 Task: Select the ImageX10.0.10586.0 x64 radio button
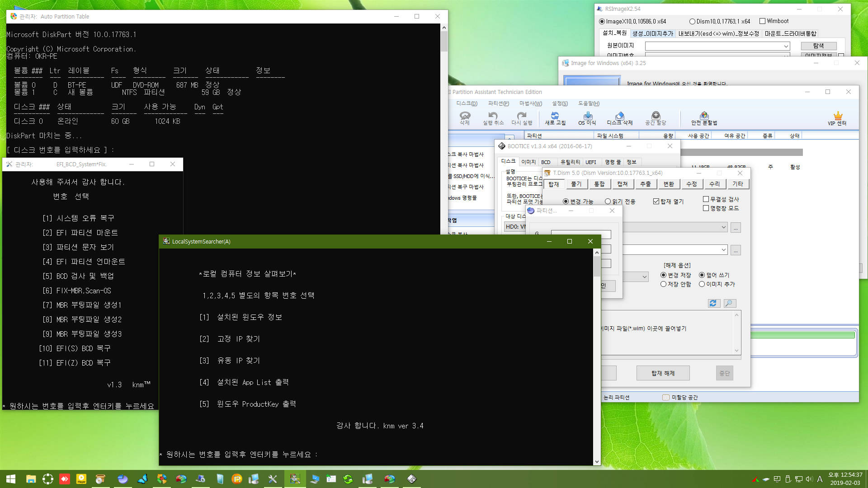click(x=602, y=21)
